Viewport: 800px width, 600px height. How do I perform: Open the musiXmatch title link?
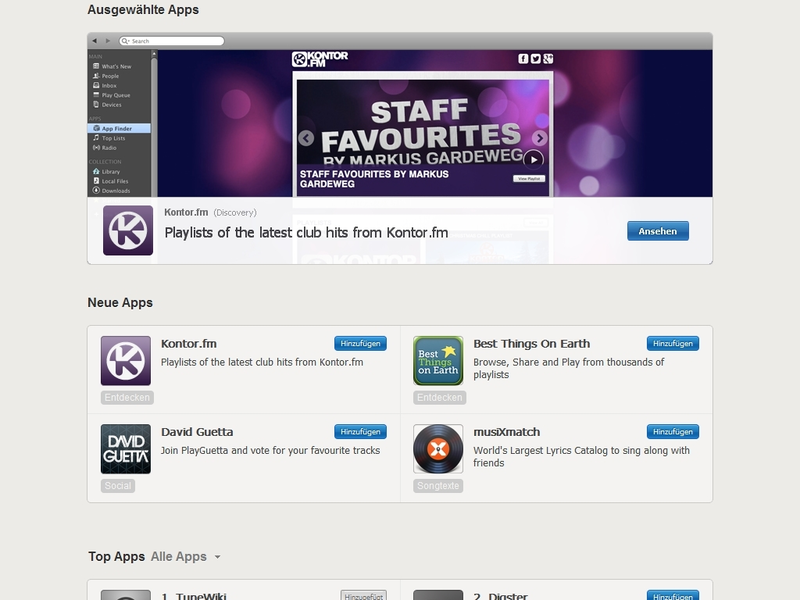click(507, 432)
